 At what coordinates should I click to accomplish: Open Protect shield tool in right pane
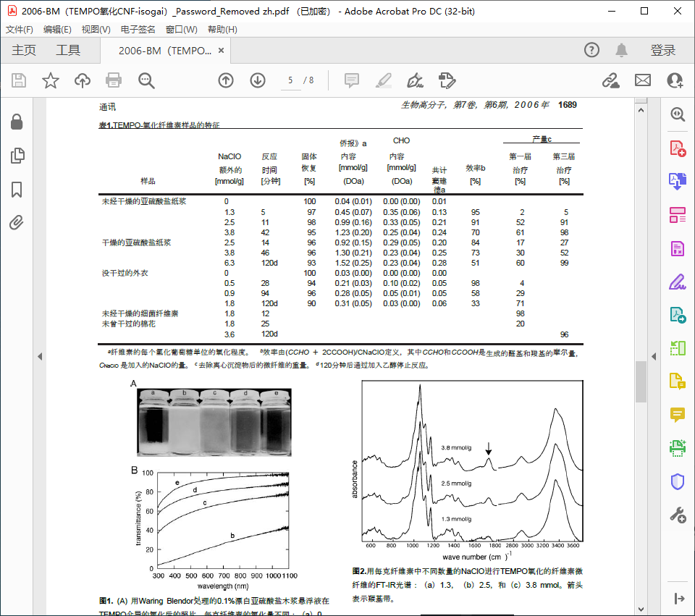[x=678, y=481]
